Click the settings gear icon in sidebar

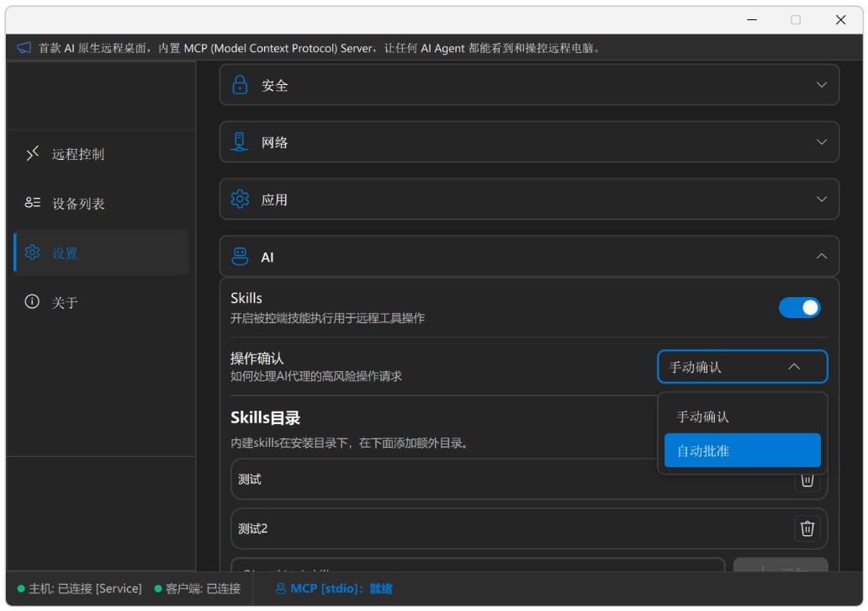point(32,252)
